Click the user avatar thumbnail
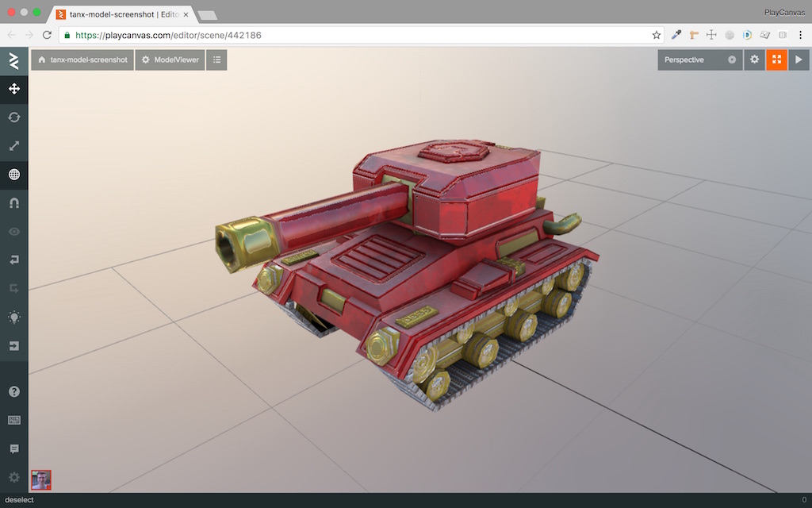This screenshot has height=508, width=812. tap(41, 479)
